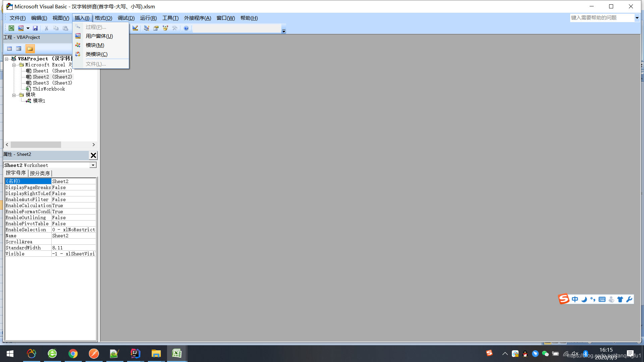The image size is (644, 362).
Task: Toggle Folders view in project panel
Action: click(x=30, y=49)
